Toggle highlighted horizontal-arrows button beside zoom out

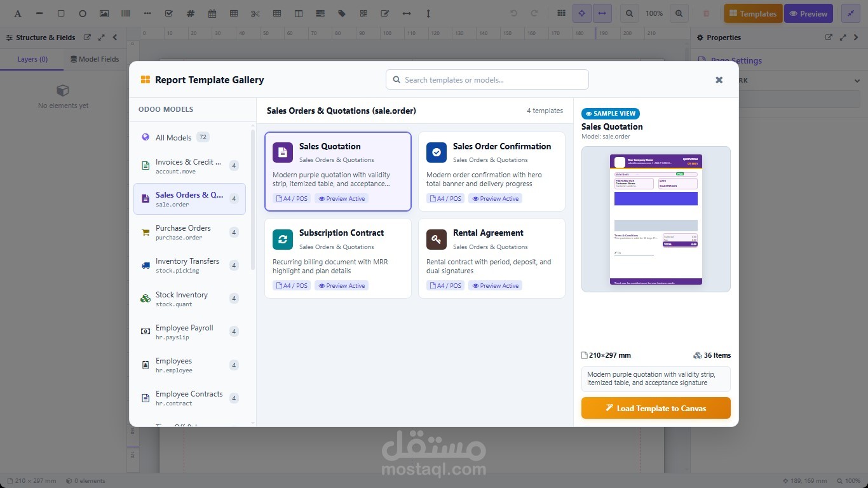point(602,13)
